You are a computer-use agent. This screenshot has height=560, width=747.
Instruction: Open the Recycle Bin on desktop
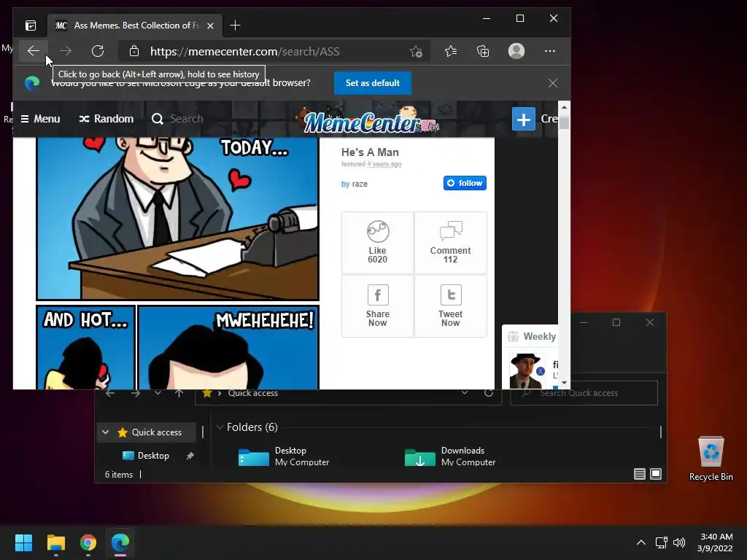coord(711,459)
